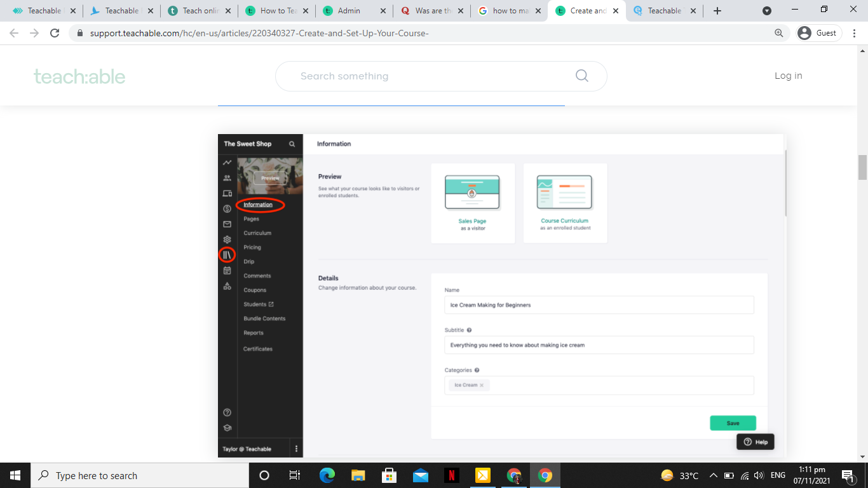Viewport: 868px width, 488px height.
Task: Open the dashboard chart icon in the sidebar
Action: point(227,163)
